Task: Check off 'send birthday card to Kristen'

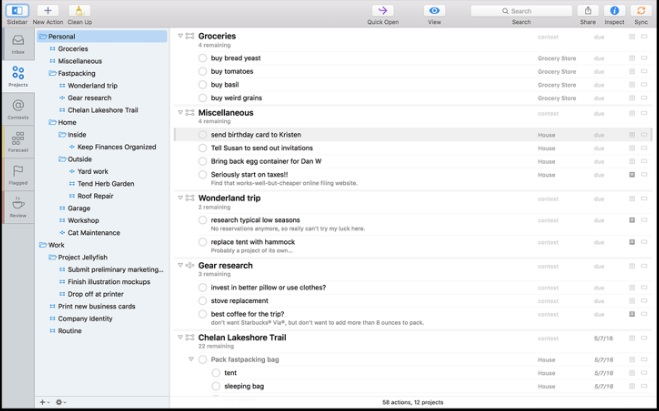Action: pos(203,134)
